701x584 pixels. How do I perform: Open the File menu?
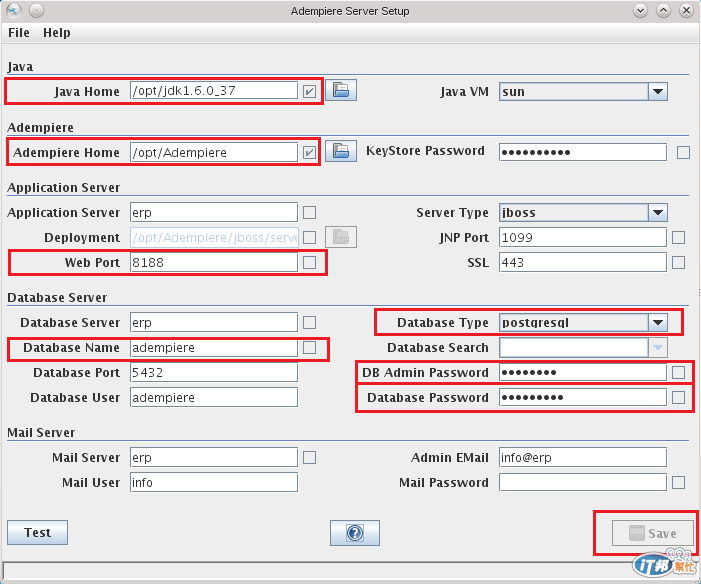(x=19, y=33)
